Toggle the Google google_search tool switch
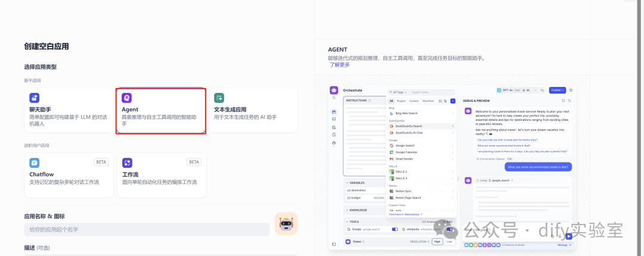The height and width of the screenshot is (256, 644). coord(395,229)
